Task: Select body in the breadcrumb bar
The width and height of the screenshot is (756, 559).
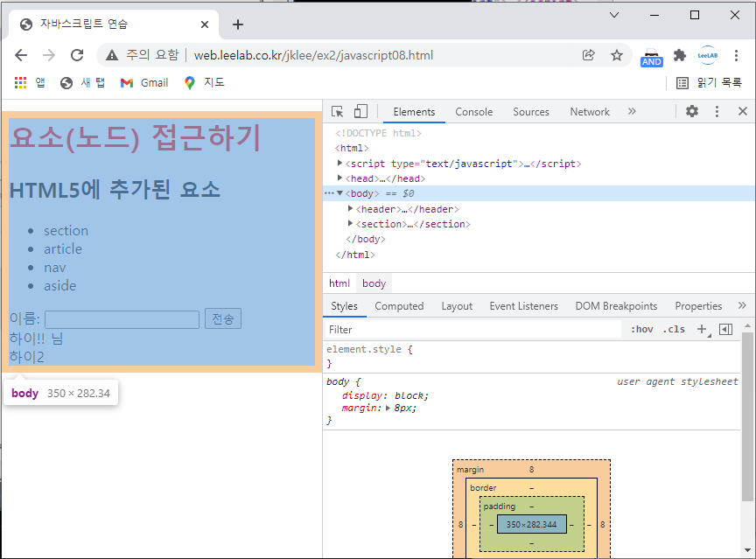Action: click(374, 283)
